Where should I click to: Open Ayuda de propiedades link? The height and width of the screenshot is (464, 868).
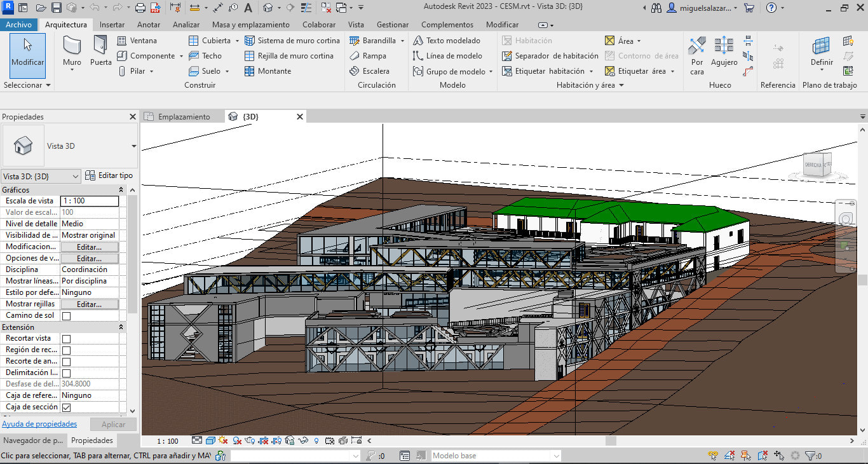coord(39,424)
